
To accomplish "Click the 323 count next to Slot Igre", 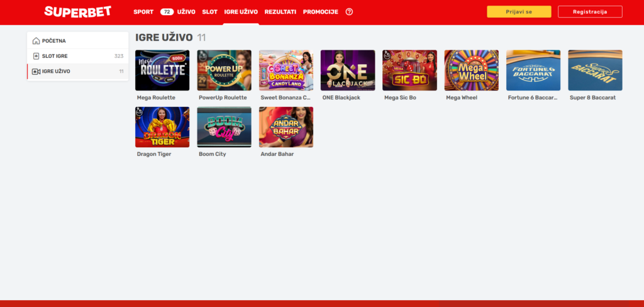I will tap(119, 56).
